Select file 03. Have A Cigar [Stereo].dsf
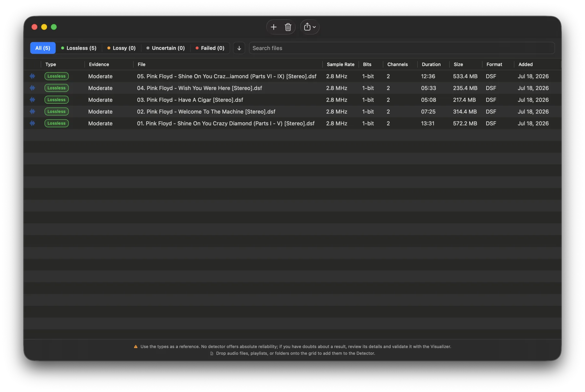The width and height of the screenshot is (585, 392). pos(190,99)
